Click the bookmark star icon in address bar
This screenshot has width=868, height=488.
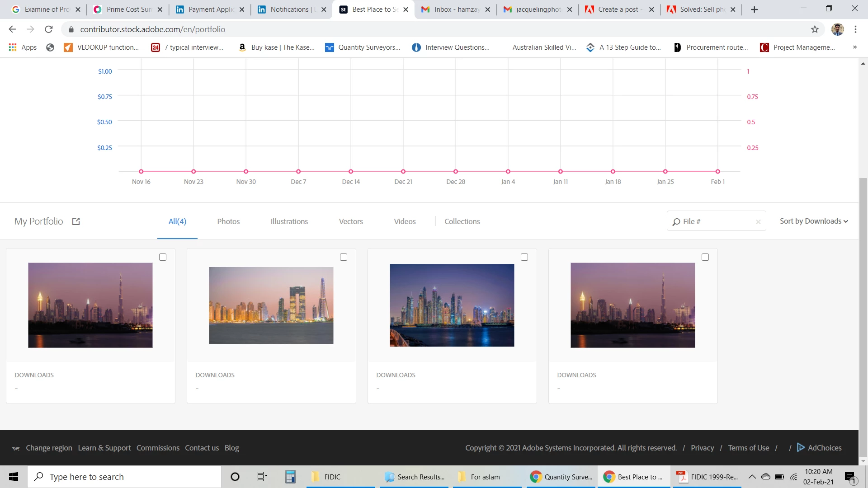tap(815, 29)
